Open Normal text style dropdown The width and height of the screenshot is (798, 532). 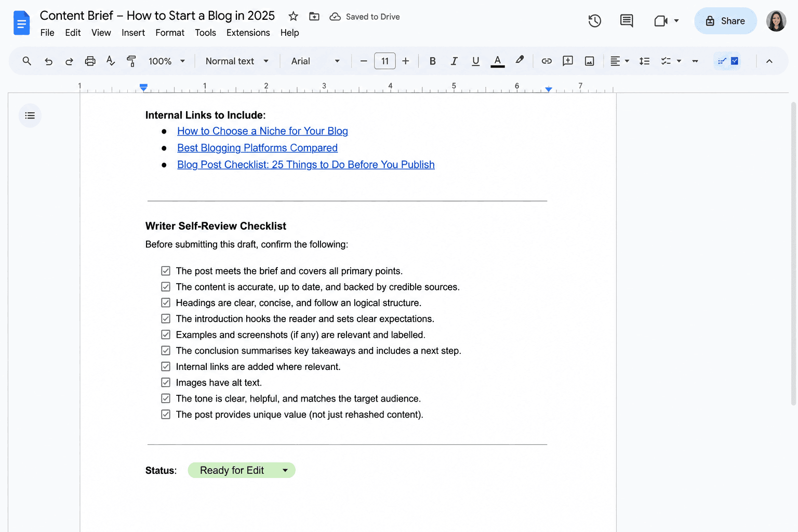[x=237, y=61]
